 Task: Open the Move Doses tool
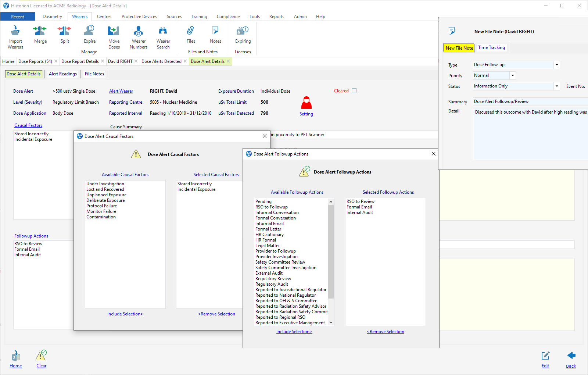coord(114,31)
